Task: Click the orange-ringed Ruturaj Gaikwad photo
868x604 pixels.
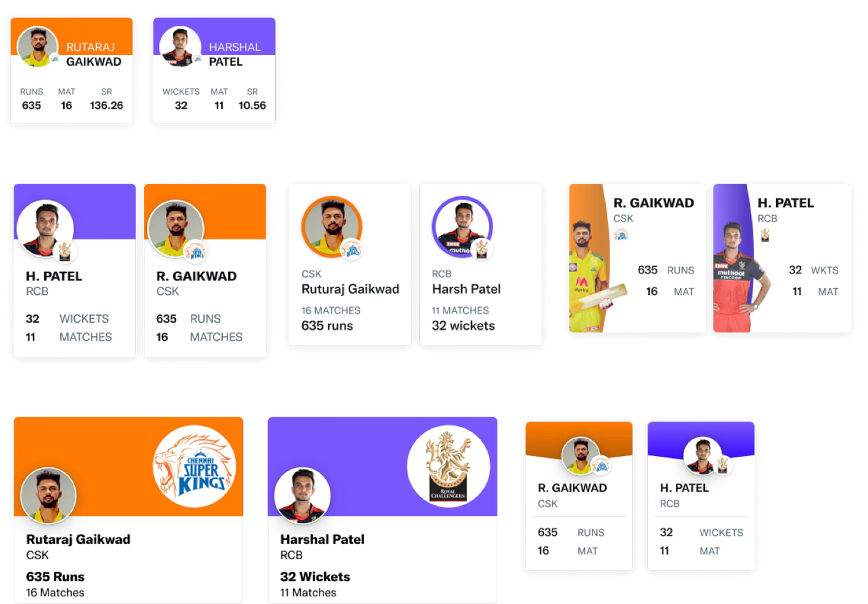Action: coord(332,227)
